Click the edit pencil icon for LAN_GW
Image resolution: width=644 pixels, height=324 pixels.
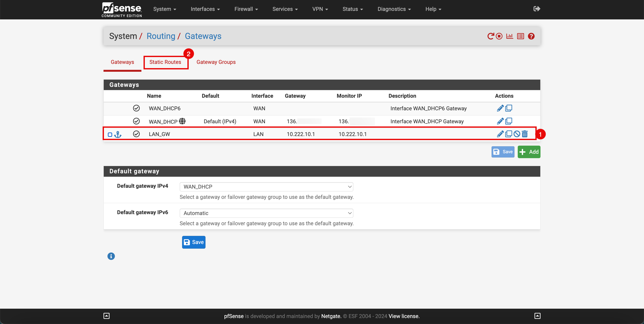point(499,134)
